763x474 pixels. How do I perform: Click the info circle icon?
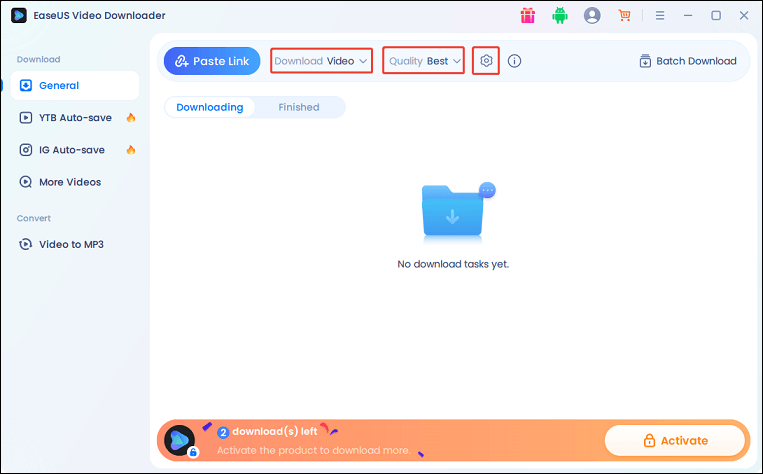click(x=514, y=61)
